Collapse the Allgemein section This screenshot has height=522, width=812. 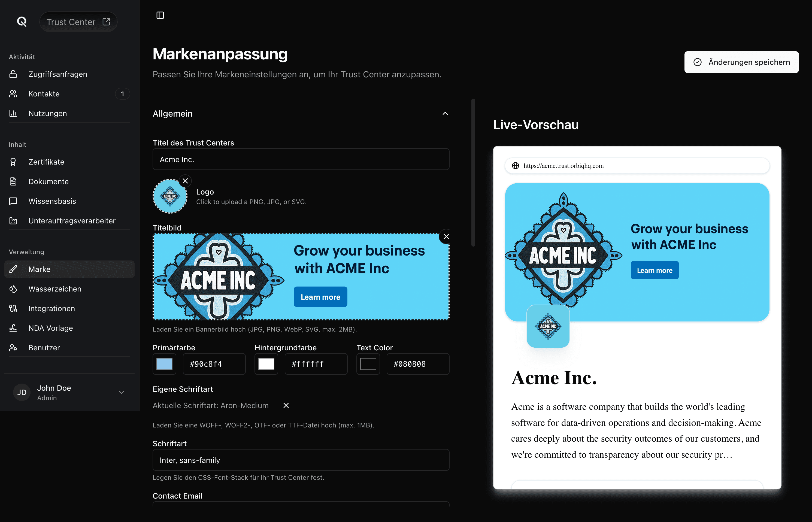coord(445,114)
